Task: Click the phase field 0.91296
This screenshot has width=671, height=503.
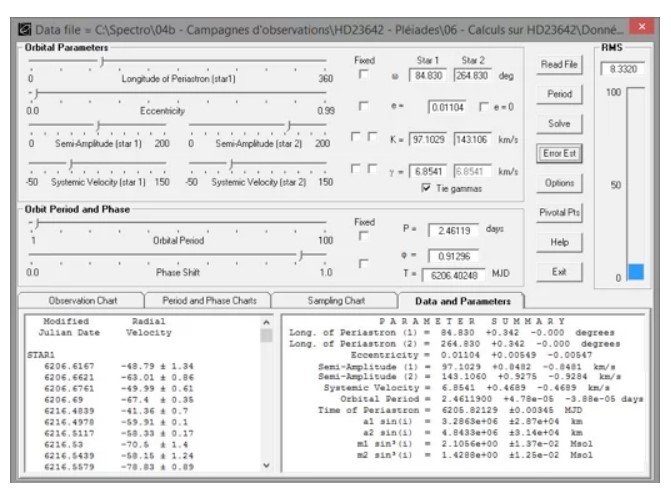Action: coord(454,256)
